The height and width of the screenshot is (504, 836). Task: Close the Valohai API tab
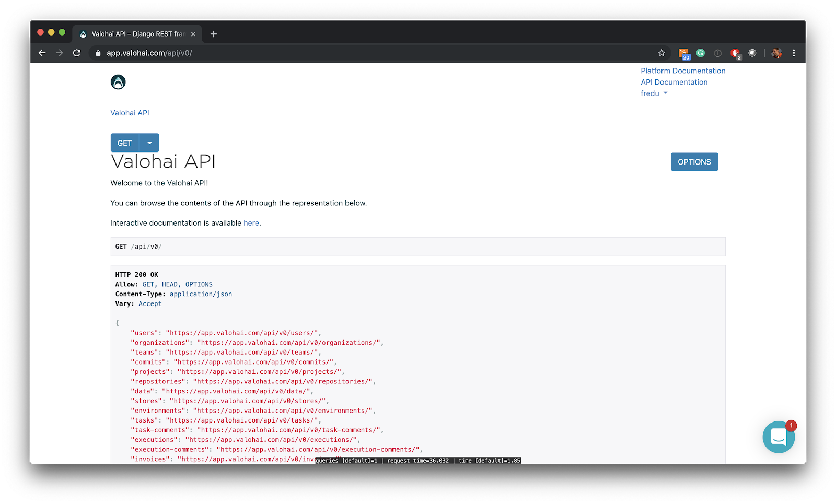[x=193, y=34]
